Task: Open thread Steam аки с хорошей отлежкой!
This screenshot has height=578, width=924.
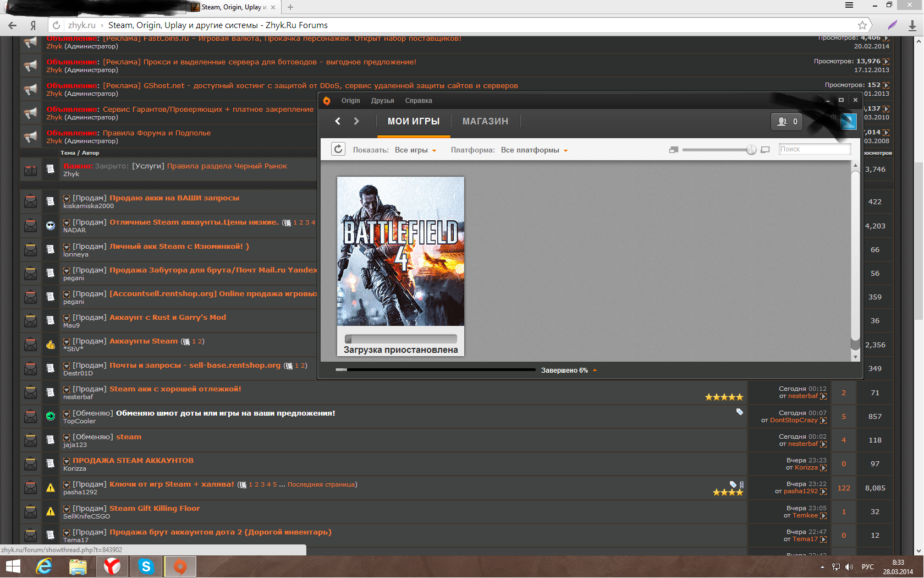Action: [x=175, y=389]
